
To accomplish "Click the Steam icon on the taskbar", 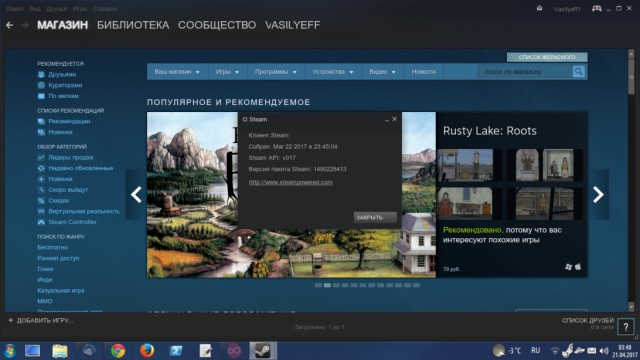I will pos(263,351).
